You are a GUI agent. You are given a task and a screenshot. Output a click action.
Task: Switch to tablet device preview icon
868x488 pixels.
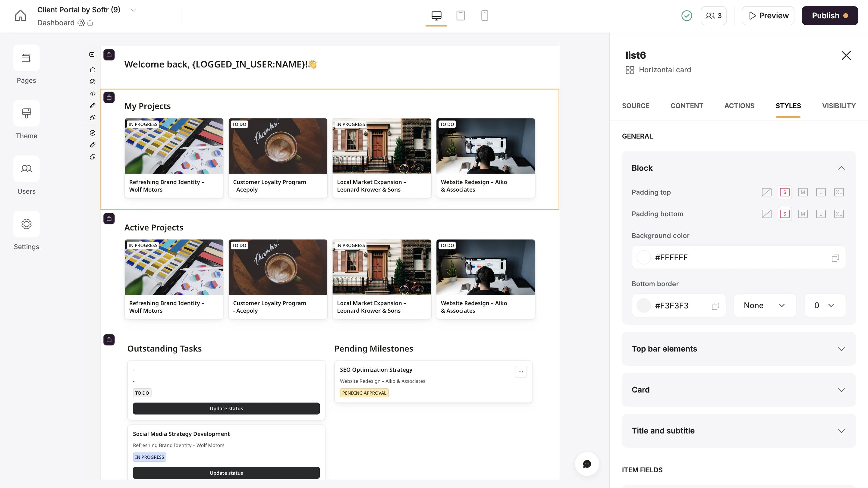coord(460,15)
